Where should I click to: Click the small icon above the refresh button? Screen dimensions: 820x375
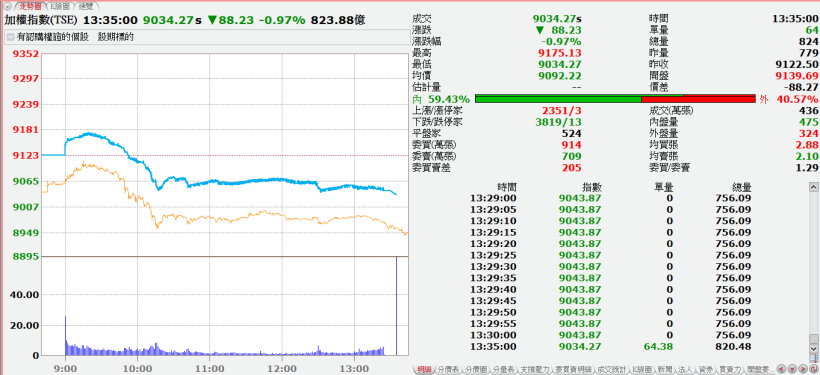(814, 358)
